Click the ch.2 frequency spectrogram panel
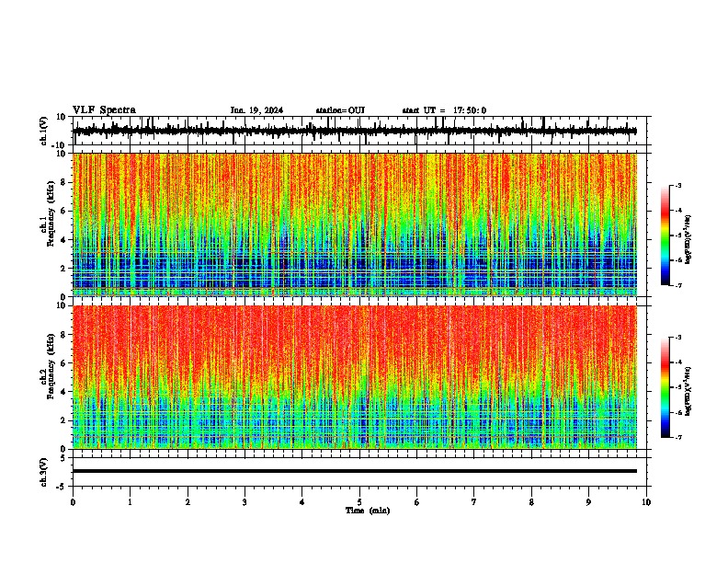 [355, 377]
